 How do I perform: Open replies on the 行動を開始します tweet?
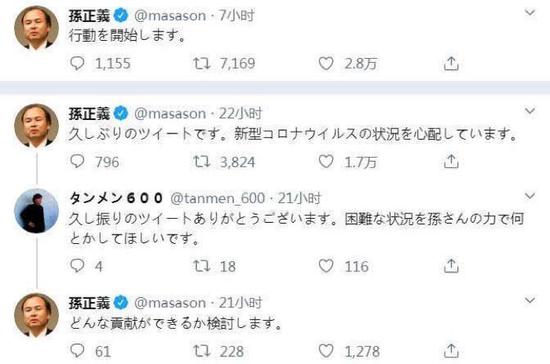(77, 63)
